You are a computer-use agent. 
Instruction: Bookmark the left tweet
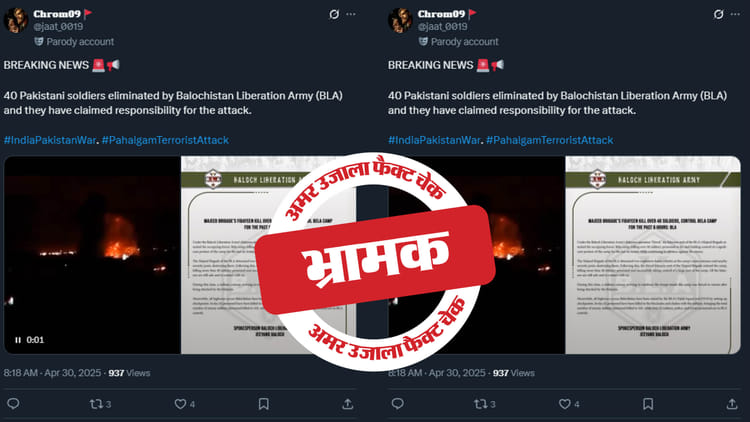264,404
